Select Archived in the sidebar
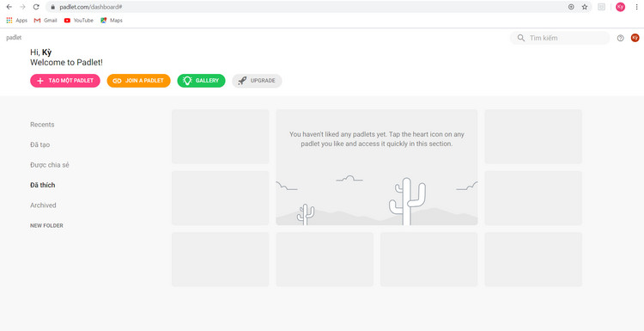 [43, 205]
